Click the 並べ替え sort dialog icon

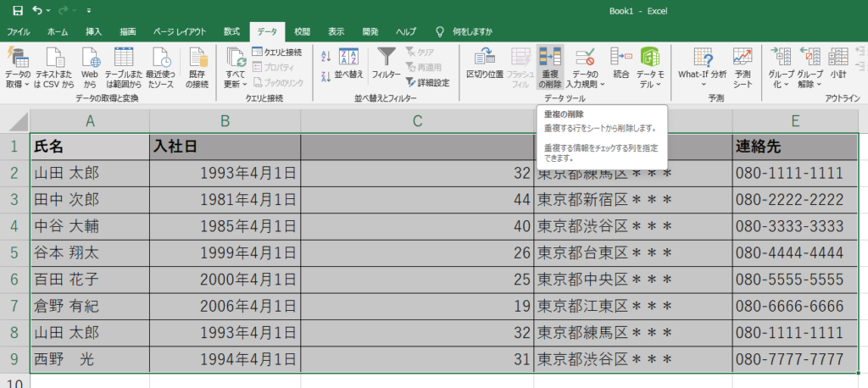(x=348, y=58)
